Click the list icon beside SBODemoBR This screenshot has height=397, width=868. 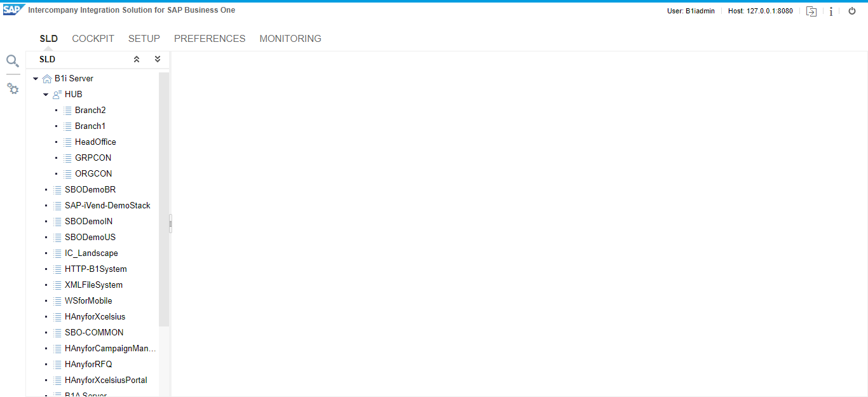click(57, 190)
